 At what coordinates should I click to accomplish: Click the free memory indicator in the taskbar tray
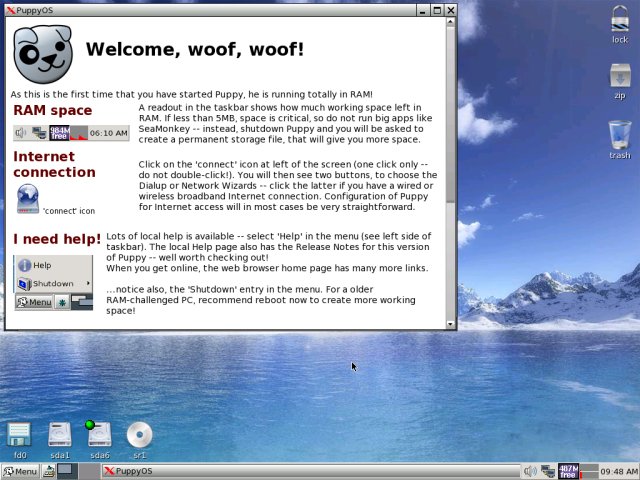pyautogui.click(x=568, y=471)
